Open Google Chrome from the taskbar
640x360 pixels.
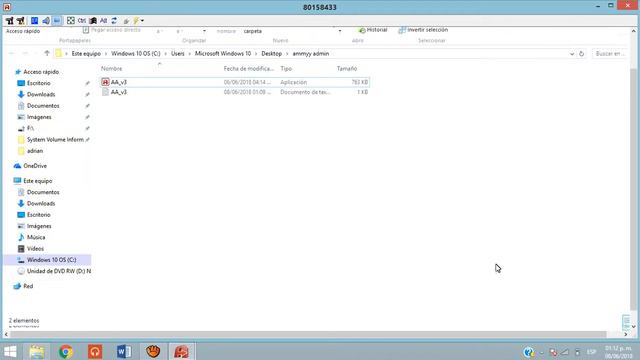point(66,351)
